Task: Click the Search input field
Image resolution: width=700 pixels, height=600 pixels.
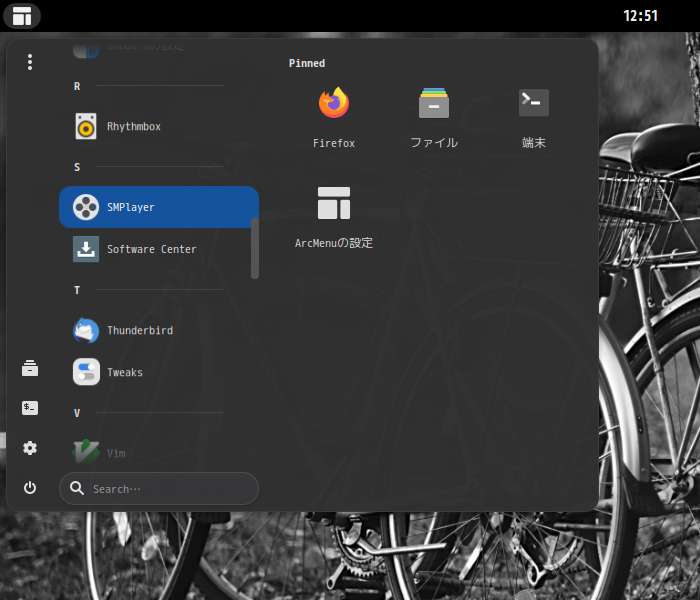Action: [x=159, y=488]
